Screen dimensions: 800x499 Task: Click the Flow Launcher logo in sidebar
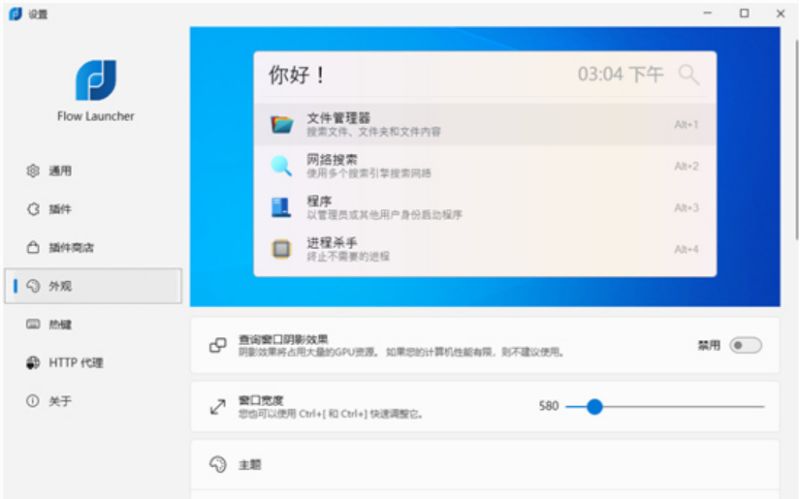tap(95, 80)
